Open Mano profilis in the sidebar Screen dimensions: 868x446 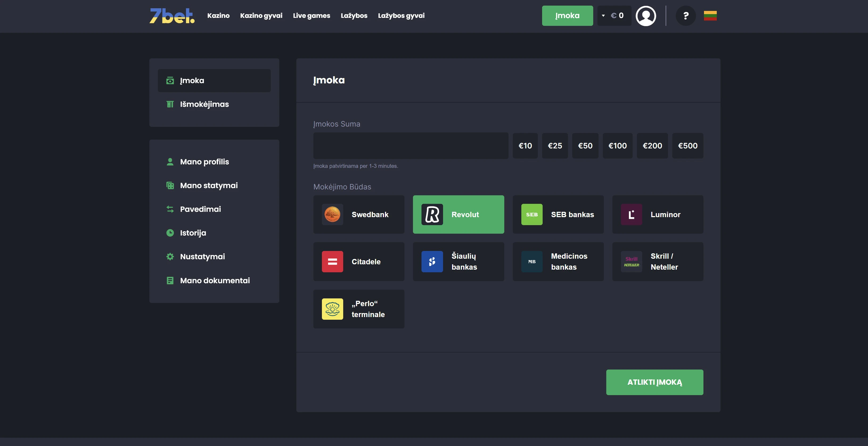204,162
